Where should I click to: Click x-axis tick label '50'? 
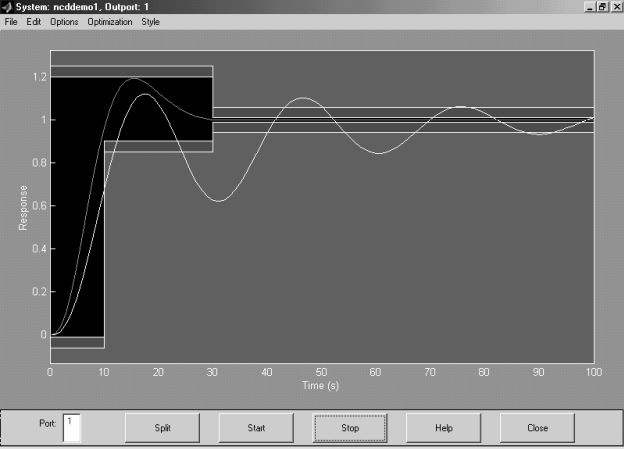pos(321,372)
